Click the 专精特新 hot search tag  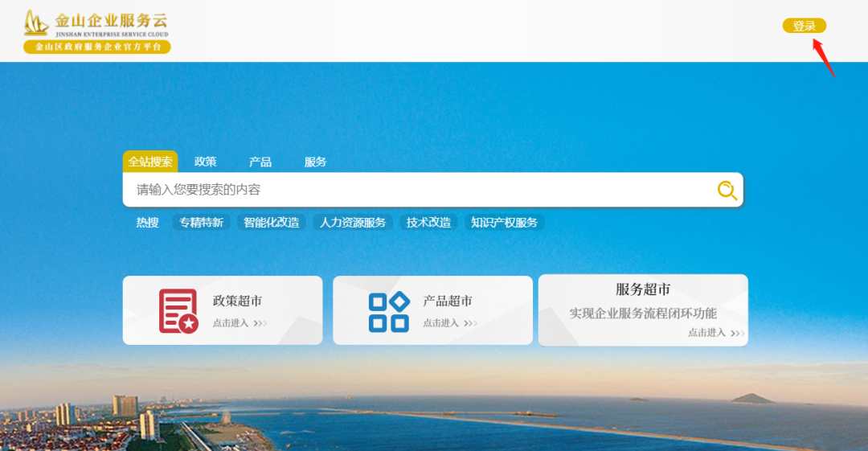click(201, 223)
